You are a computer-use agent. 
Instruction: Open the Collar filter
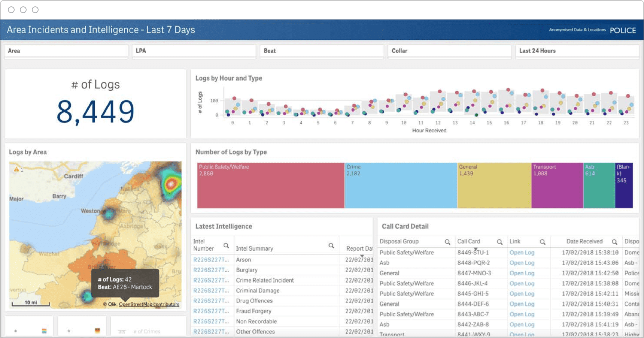pyautogui.click(x=449, y=51)
